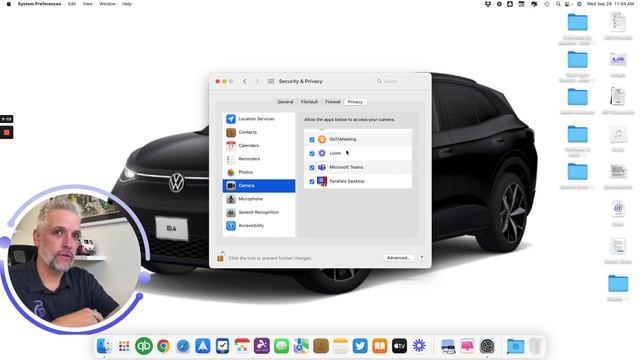Click the Parallels Desktop app row
Screen dimensions: 640x360
coord(358,181)
